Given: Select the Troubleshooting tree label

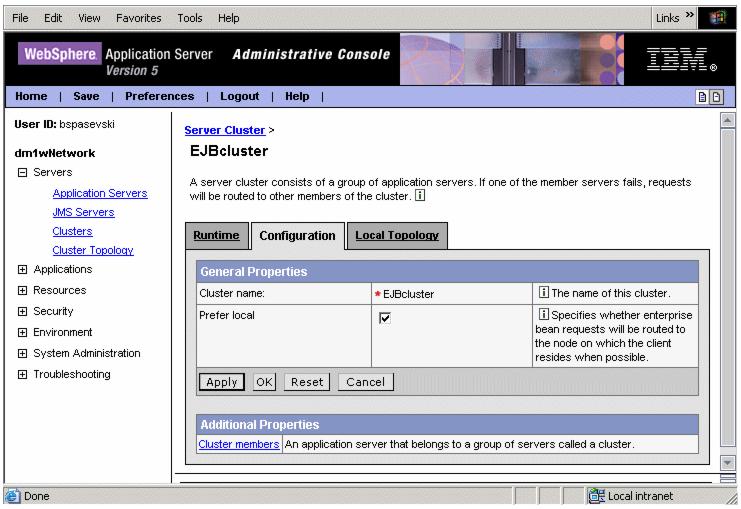Looking at the screenshot, I should pyautogui.click(x=72, y=374).
